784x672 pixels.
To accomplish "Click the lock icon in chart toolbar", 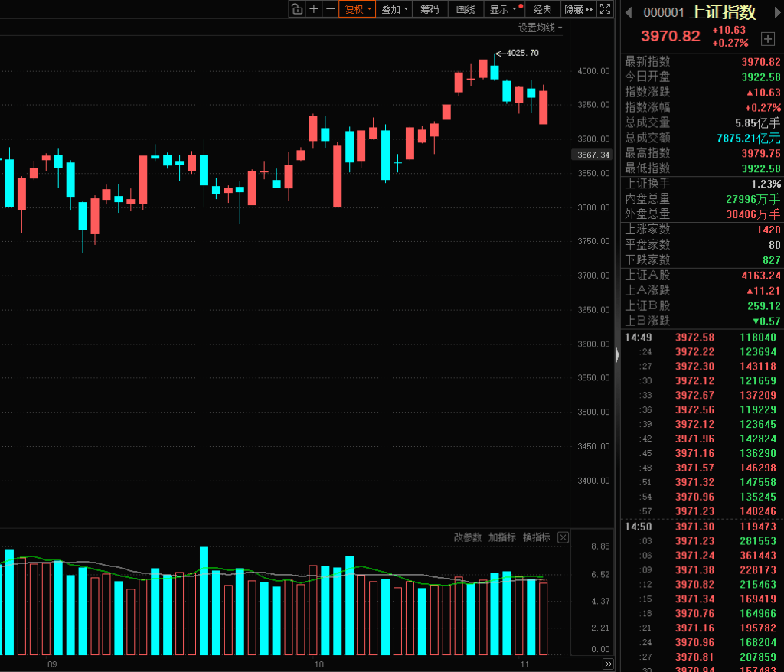I will [297, 9].
